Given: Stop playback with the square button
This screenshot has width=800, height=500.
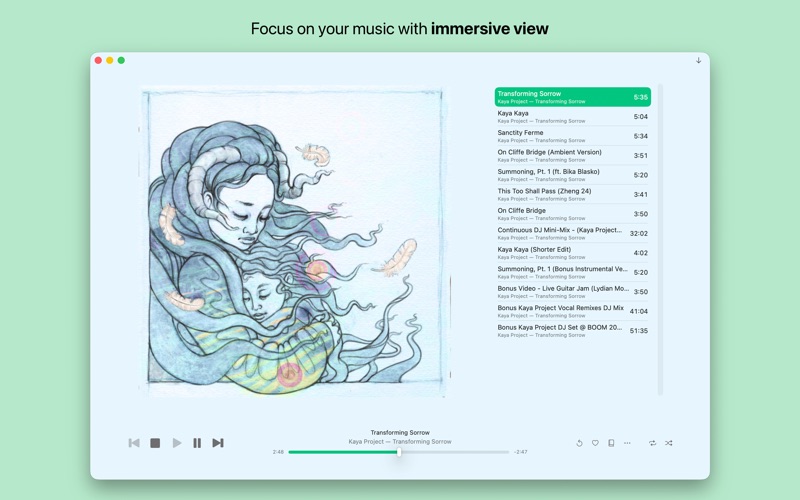Looking at the screenshot, I should pos(155,443).
